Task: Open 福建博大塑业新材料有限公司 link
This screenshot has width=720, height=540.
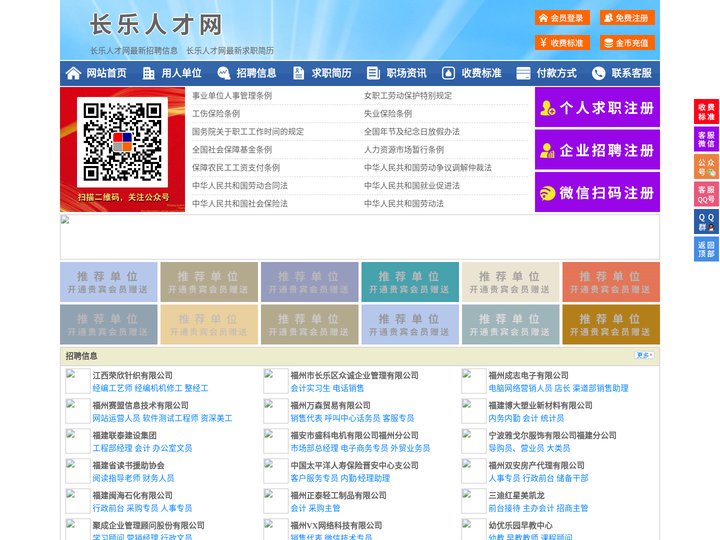Action: pos(540,405)
